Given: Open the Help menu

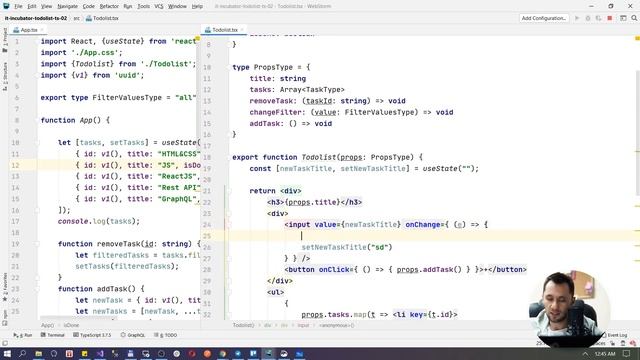Looking at the screenshot, I should (197, 6).
